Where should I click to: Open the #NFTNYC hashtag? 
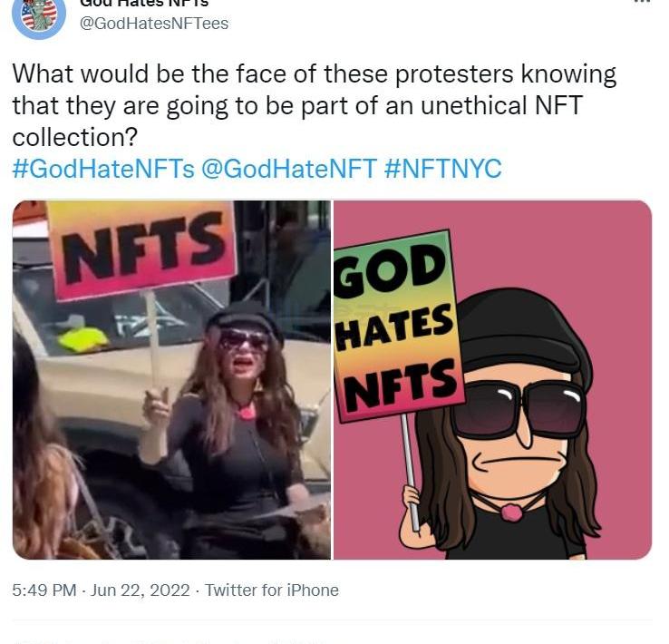click(443, 169)
